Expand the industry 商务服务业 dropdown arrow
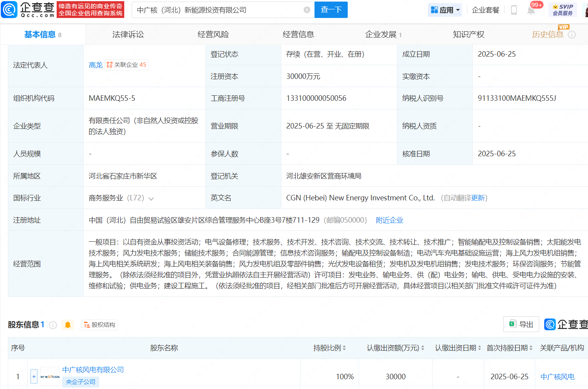This screenshot has width=588, height=389. 151,198
